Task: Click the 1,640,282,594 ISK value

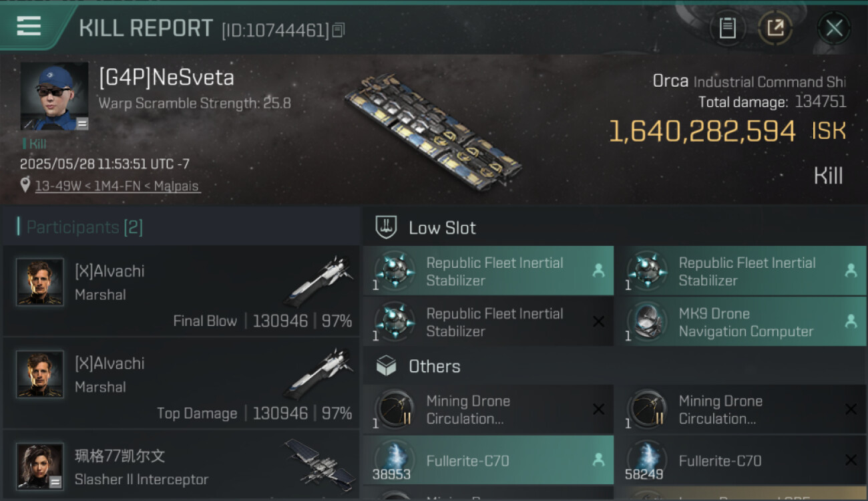Action: click(x=702, y=131)
